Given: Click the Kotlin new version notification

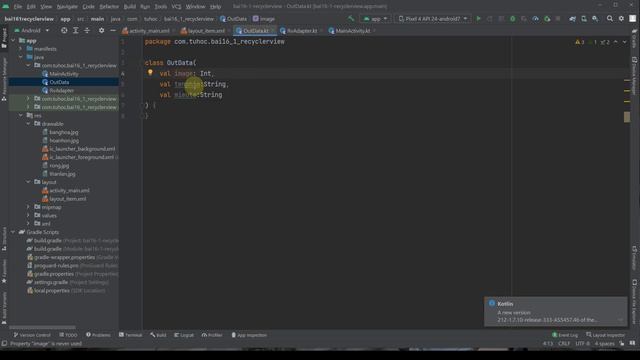Looking at the screenshot, I should click(556, 312).
